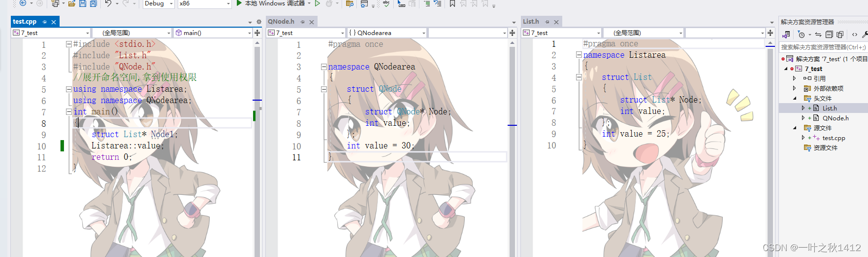
Task: Close the List.h tab
Action: (x=556, y=22)
